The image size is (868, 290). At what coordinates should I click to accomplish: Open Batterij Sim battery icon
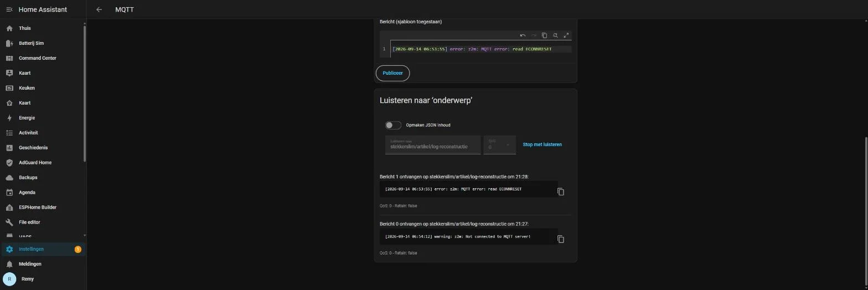click(9, 43)
